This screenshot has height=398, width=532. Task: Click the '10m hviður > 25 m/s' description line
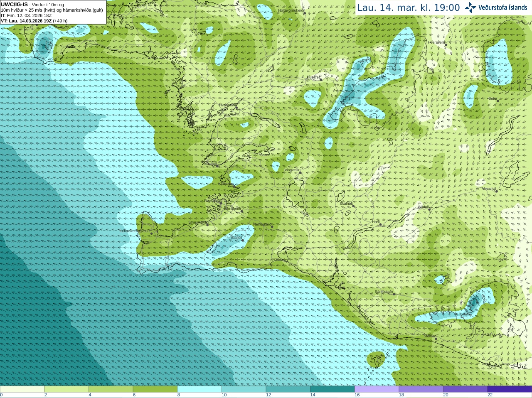[52, 10]
